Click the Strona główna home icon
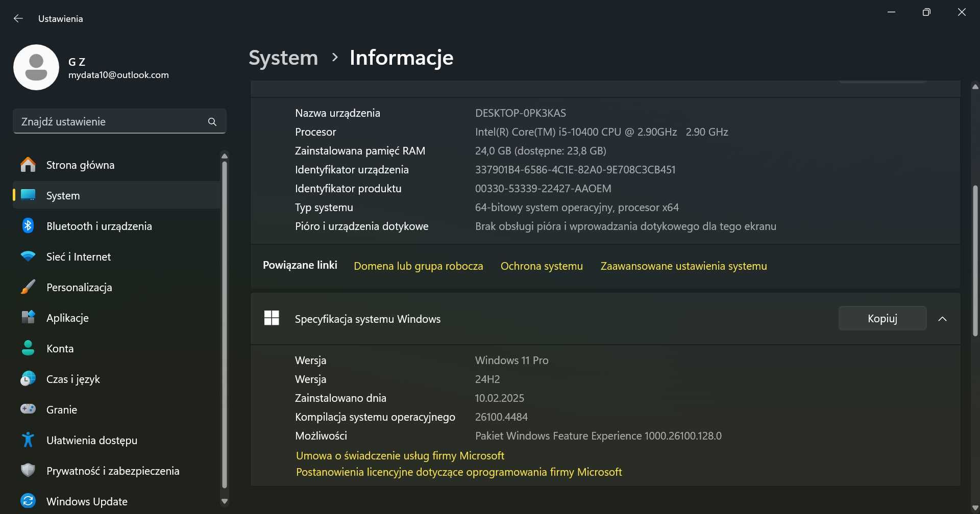This screenshot has width=980, height=514. click(x=28, y=165)
